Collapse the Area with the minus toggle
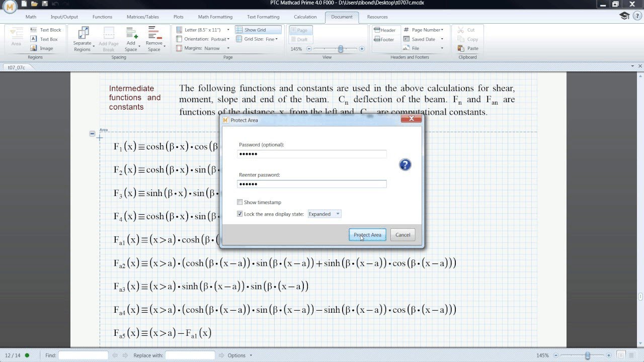Image resolution: width=644 pixels, height=362 pixels. pos(92,133)
